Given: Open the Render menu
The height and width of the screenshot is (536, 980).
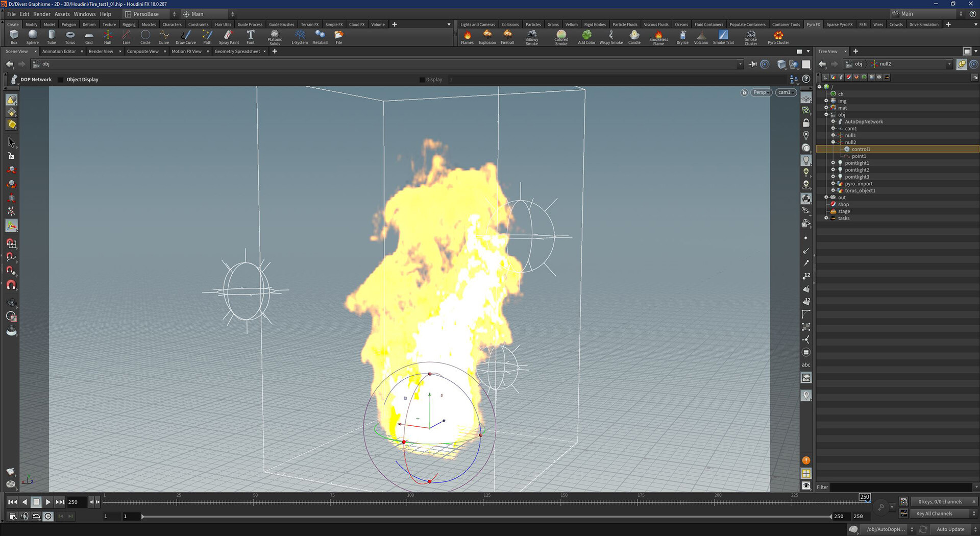Looking at the screenshot, I should point(42,14).
